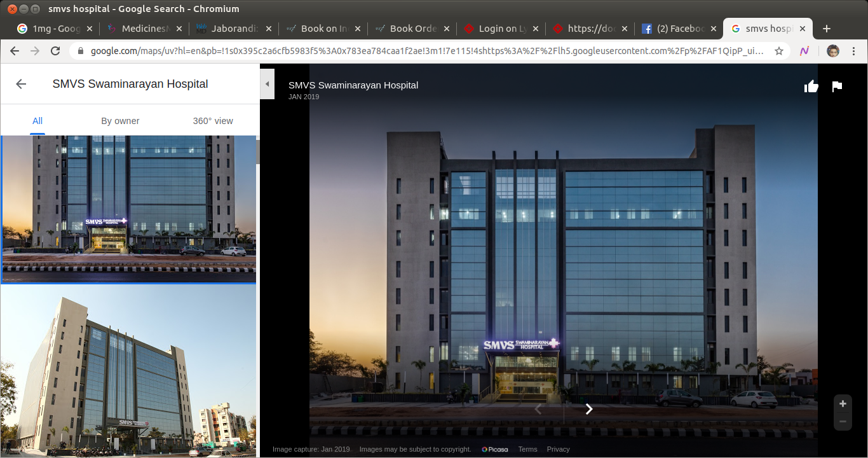Select the second hospital thumbnail photo
868x458 pixels.
click(128, 371)
